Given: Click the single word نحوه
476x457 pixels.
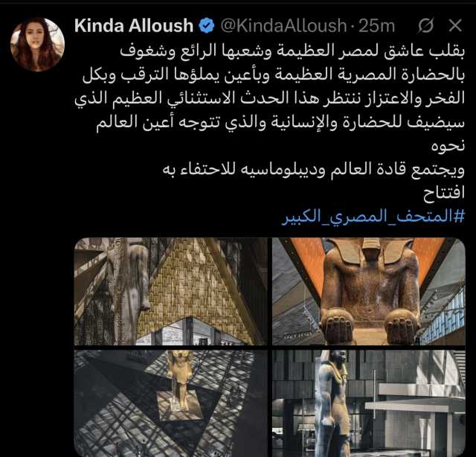Looking at the screenshot, I should pos(448,146).
